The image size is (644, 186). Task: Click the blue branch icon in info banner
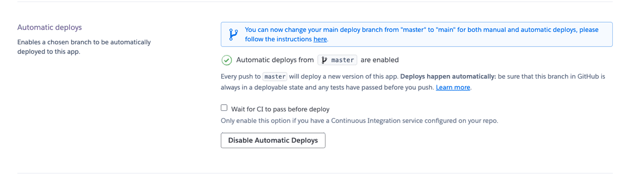point(233,34)
